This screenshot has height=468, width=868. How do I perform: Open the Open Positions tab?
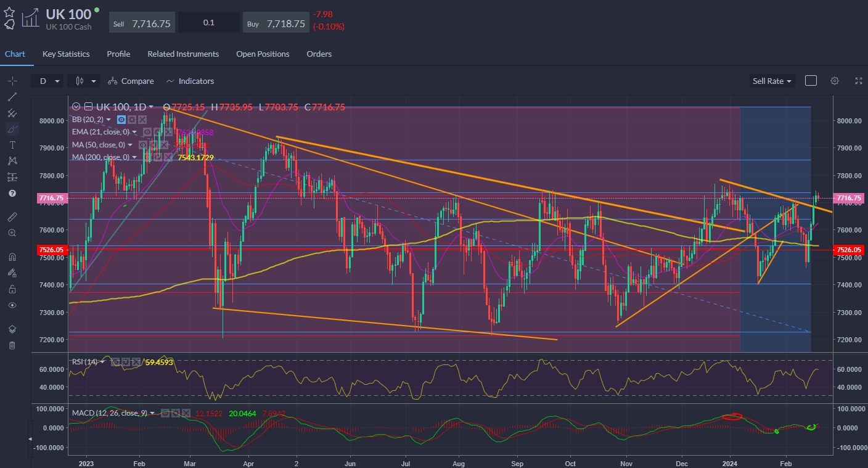pyautogui.click(x=263, y=54)
